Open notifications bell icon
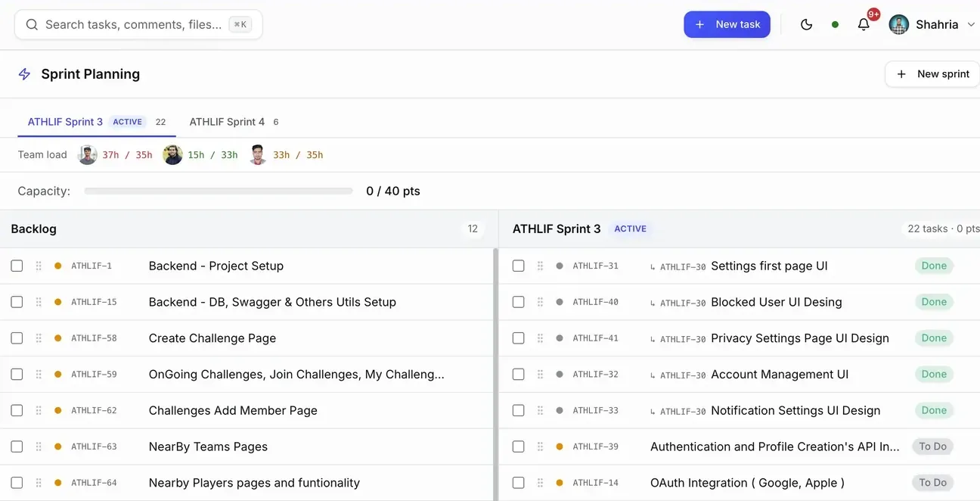The image size is (980, 501). click(864, 24)
